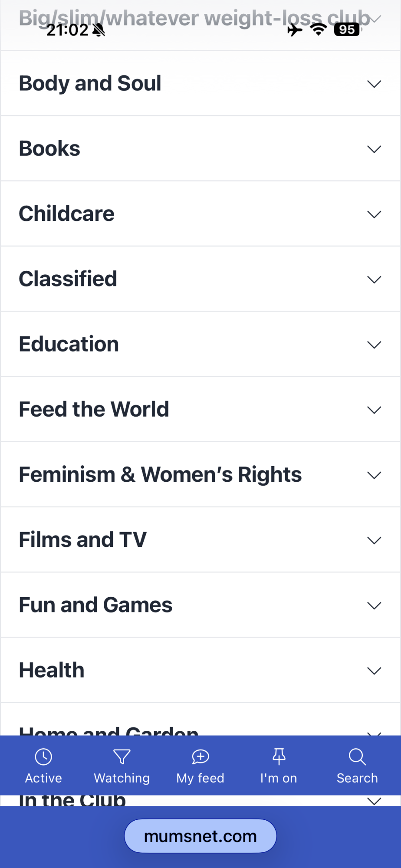Expand the Body and Soul chevron
Viewport: 401px width, 868px height.
pos(374,84)
